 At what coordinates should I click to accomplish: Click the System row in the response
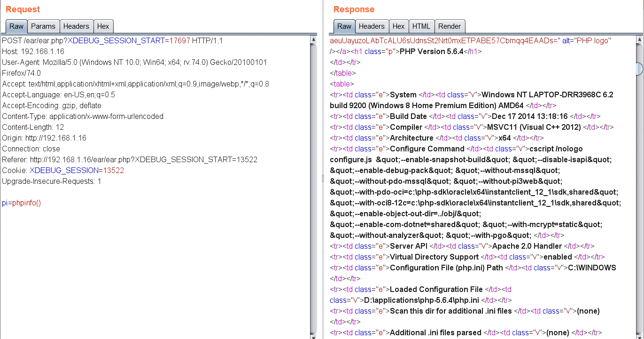472,100
